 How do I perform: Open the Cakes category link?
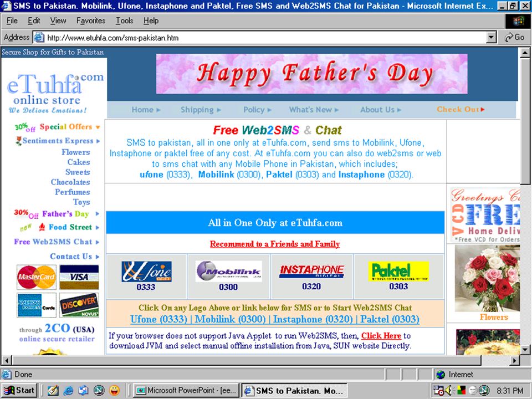(78, 162)
